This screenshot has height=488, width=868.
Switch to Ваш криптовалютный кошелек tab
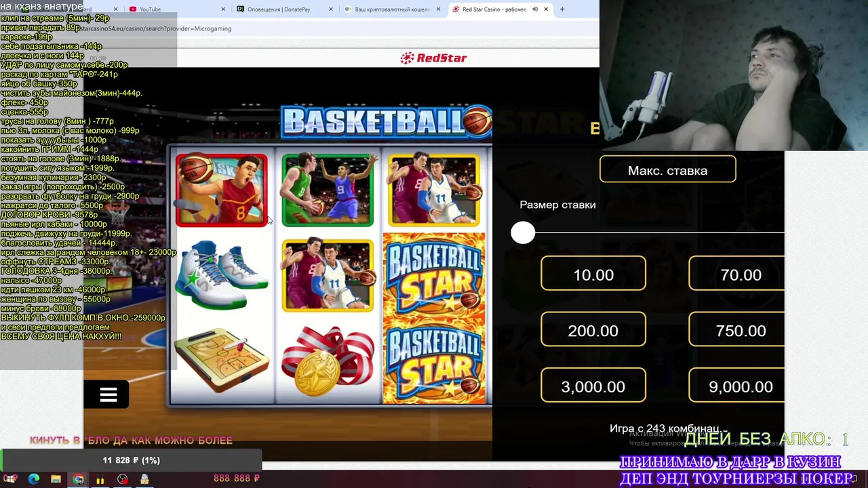click(x=392, y=9)
